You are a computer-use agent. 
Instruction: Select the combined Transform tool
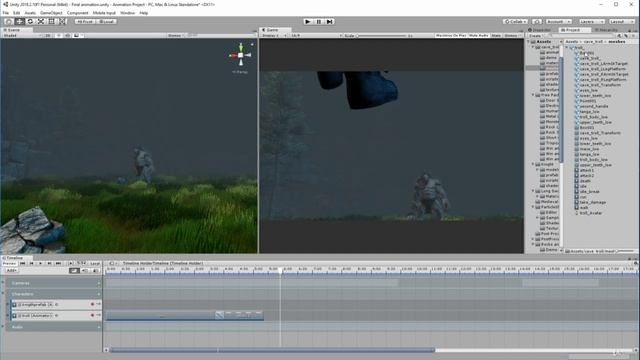[62, 21]
